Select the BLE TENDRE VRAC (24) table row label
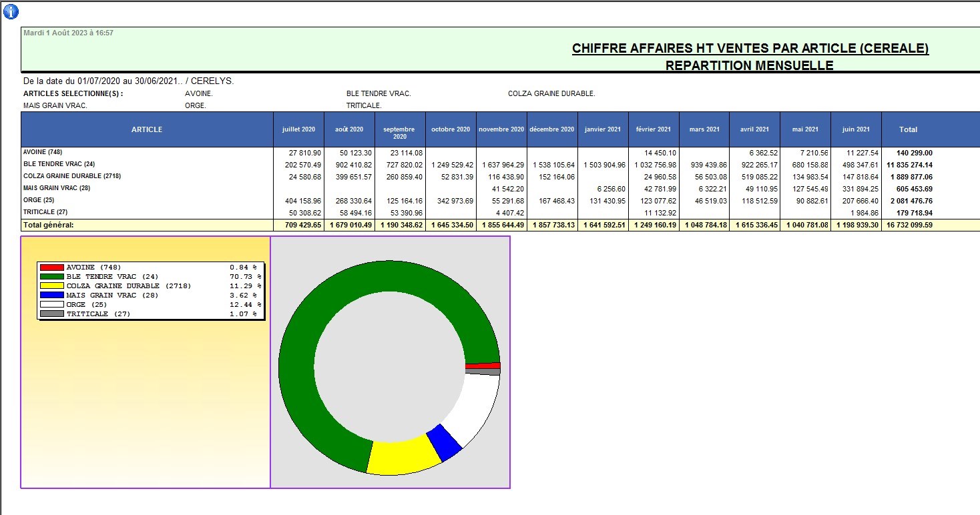980x515 pixels. (x=59, y=164)
